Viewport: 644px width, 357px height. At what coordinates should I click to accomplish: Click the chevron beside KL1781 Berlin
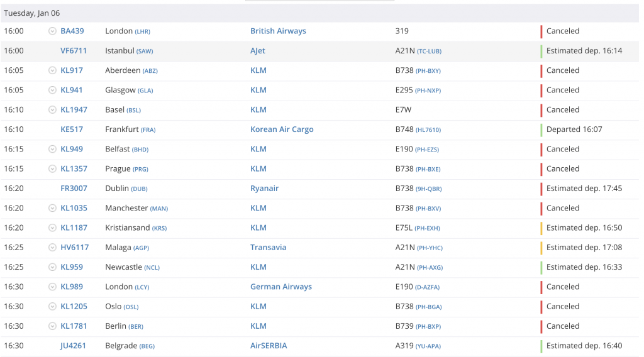[52, 326]
